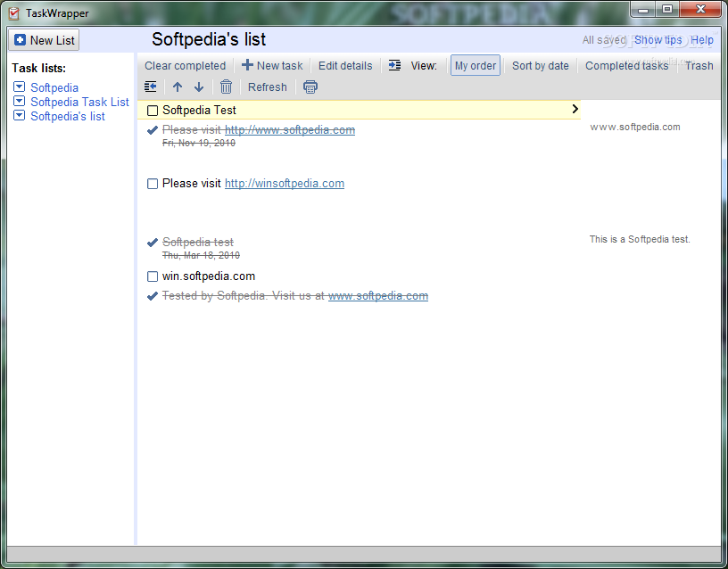Open the Softpedia Task List entry
728x569 pixels.
[80, 102]
